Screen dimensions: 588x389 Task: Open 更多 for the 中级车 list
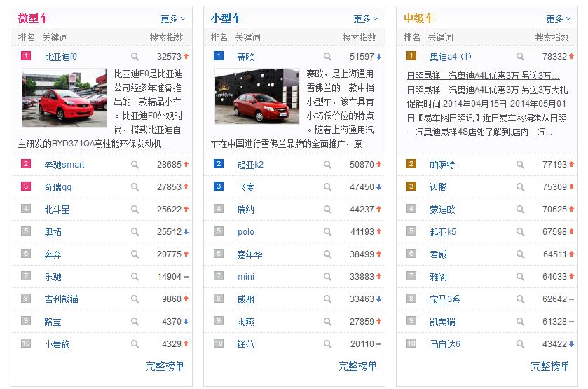click(x=558, y=19)
